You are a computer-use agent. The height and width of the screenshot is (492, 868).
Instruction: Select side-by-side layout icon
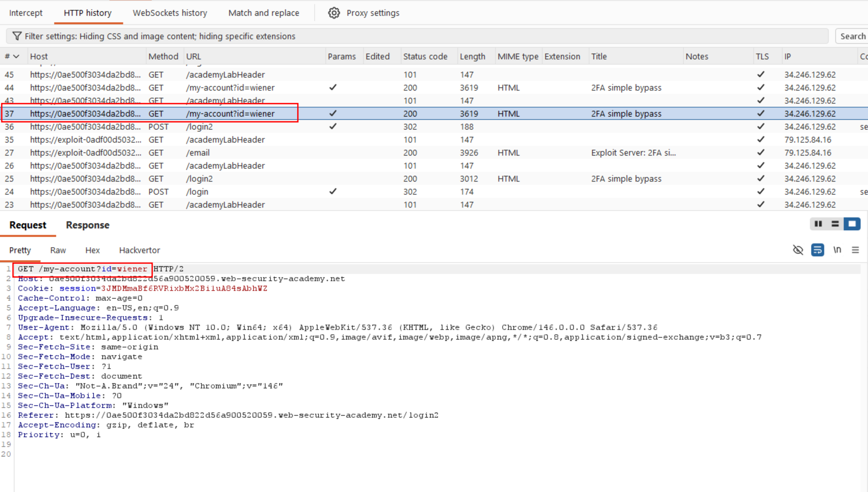pyautogui.click(x=818, y=224)
